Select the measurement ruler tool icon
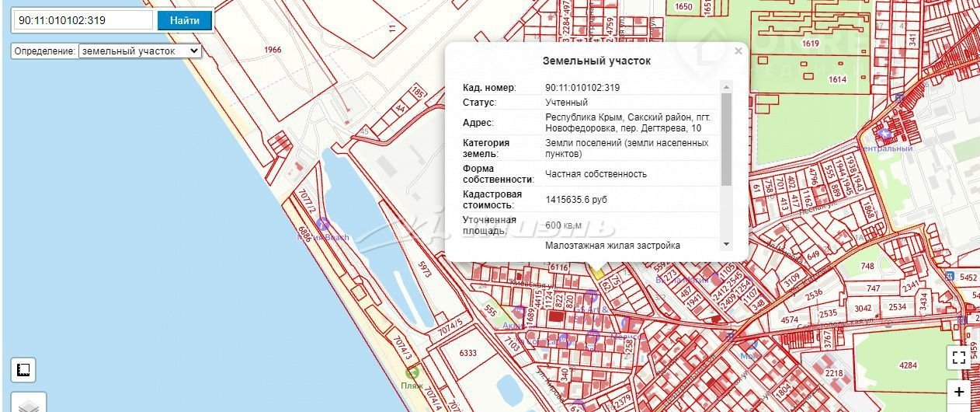Screen dimensions: 980x412 (x=23, y=370)
